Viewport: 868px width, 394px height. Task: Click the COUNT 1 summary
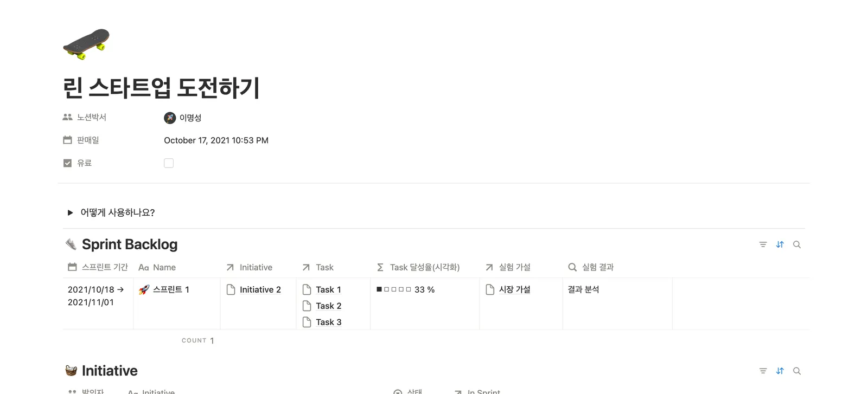198,340
